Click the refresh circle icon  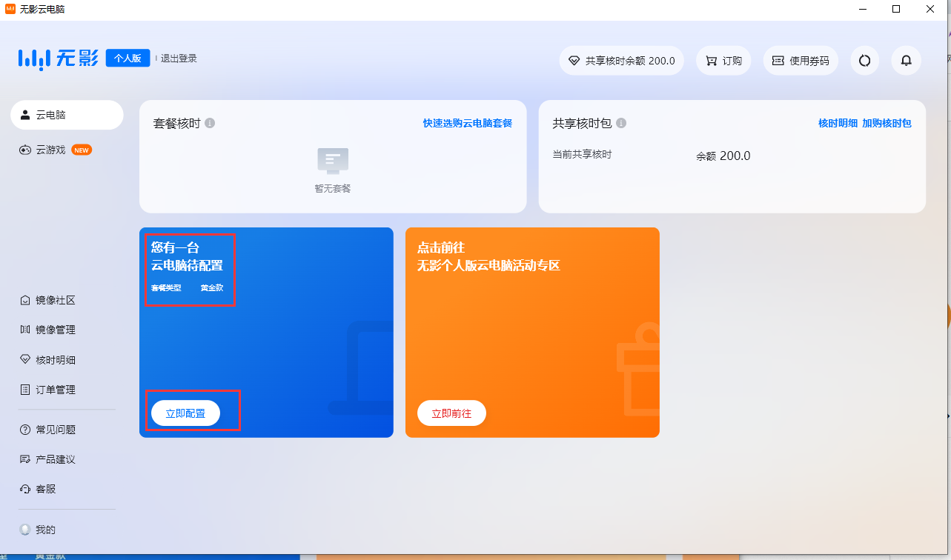(x=864, y=61)
